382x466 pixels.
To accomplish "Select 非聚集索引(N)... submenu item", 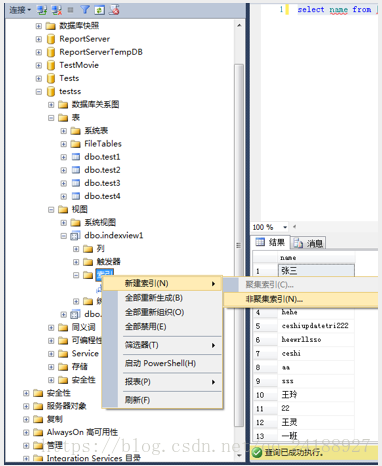I will [x=301, y=299].
